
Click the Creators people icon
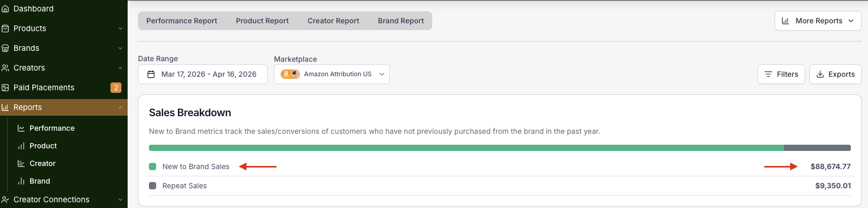point(5,68)
